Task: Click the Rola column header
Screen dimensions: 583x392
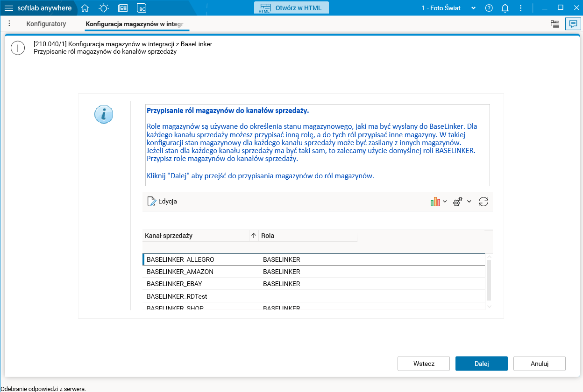Action: (308, 236)
